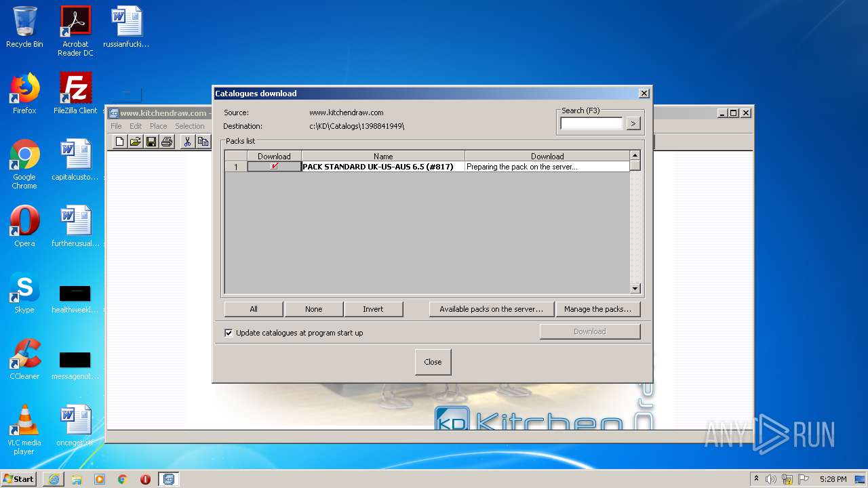Click the Copy icon in KitchenDraw toolbar
Image resolution: width=868 pixels, height=488 pixels.
tap(203, 142)
